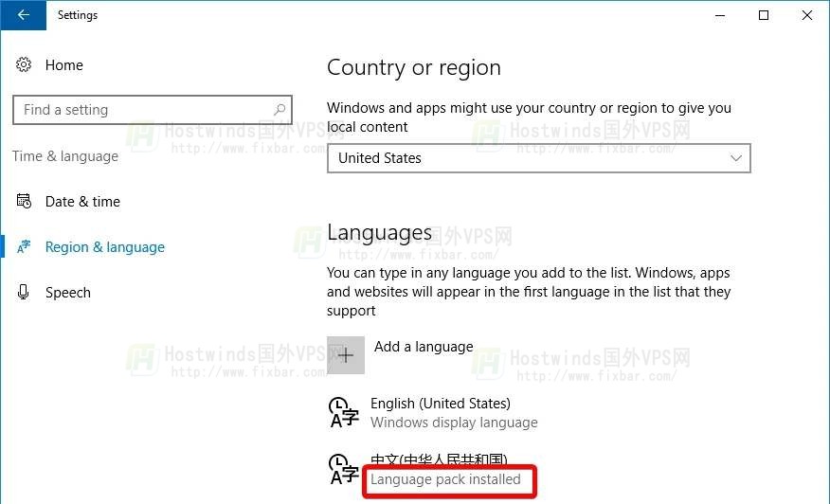Click the Speech microphone icon
The width and height of the screenshot is (830, 504).
[24, 292]
